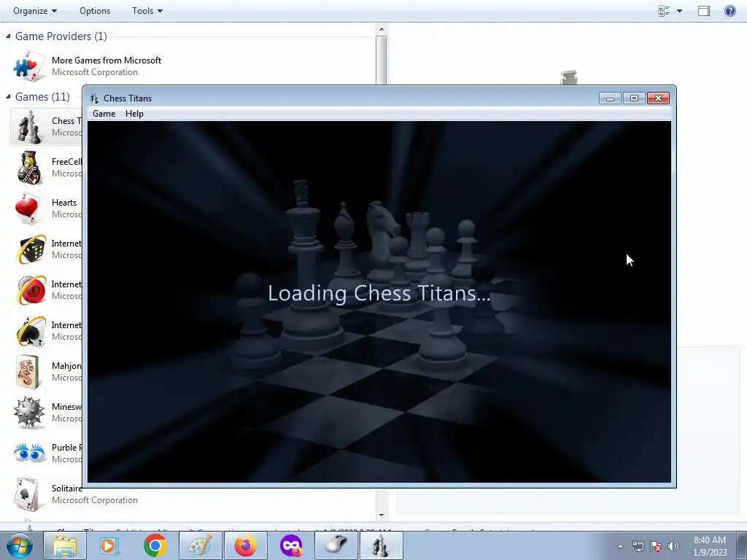Open the Help menu in Chess Titans

[134, 114]
